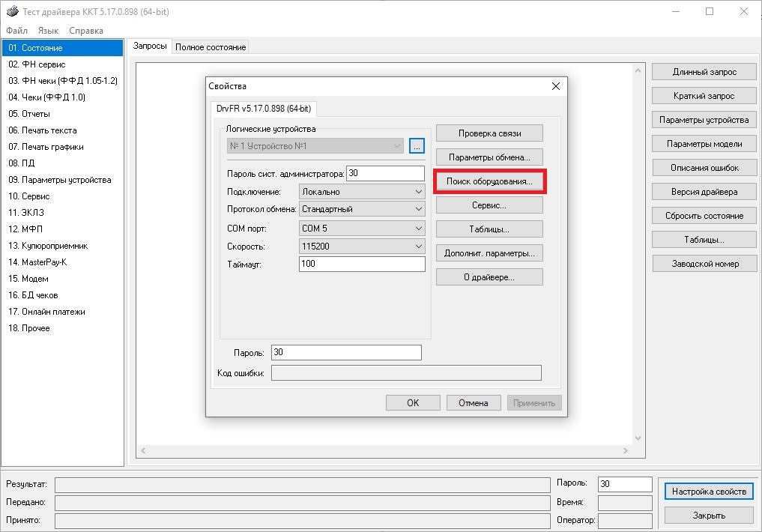762x532 pixels.
Task: Select 02. ФН сервис in sidebar
Action: (37, 64)
